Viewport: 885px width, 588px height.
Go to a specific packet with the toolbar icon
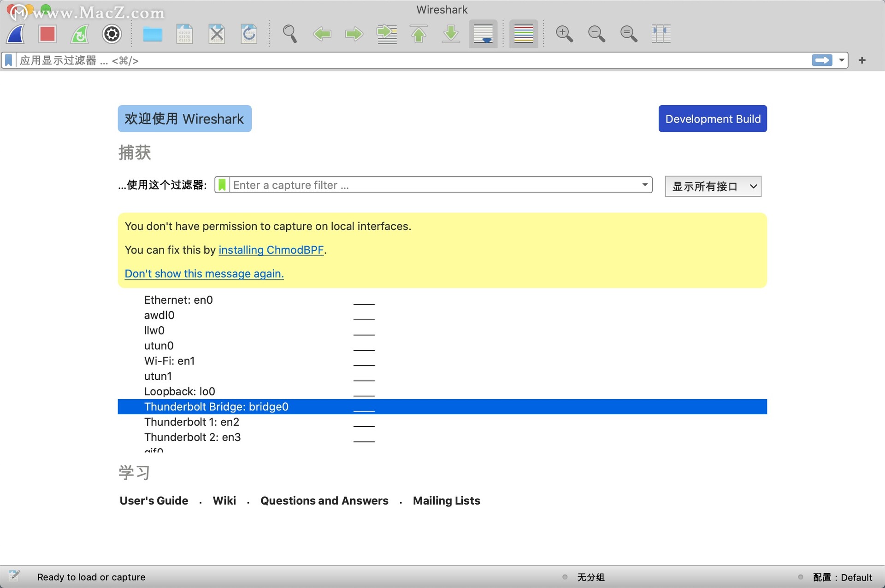click(387, 34)
